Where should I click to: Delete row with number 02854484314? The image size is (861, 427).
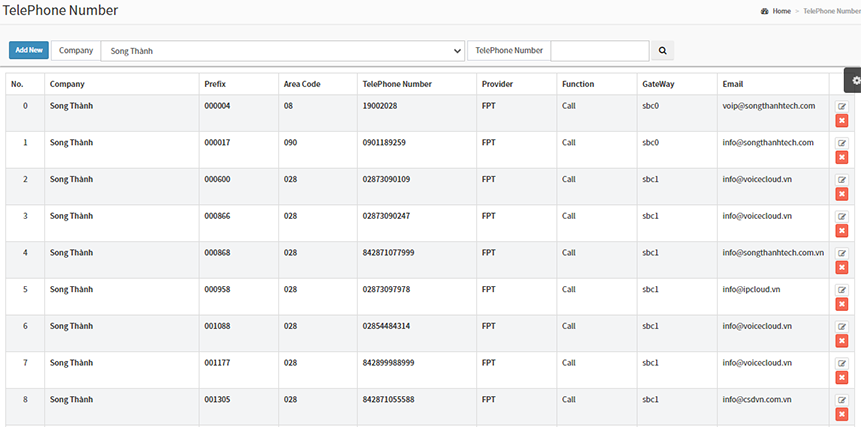click(x=841, y=341)
